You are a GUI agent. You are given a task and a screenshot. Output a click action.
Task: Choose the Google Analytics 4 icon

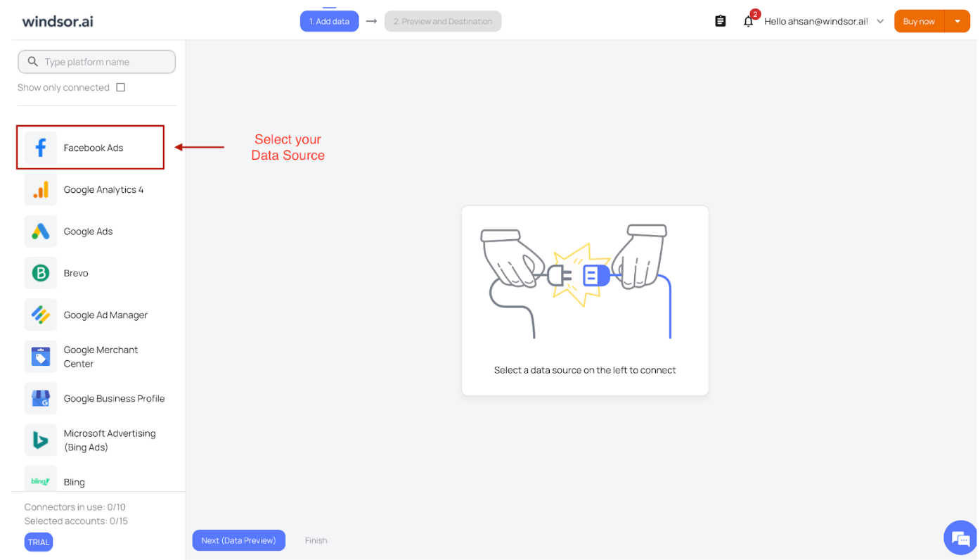[41, 189]
